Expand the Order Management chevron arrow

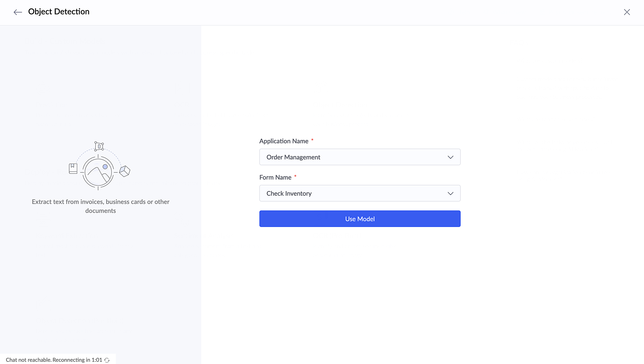tap(450, 157)
